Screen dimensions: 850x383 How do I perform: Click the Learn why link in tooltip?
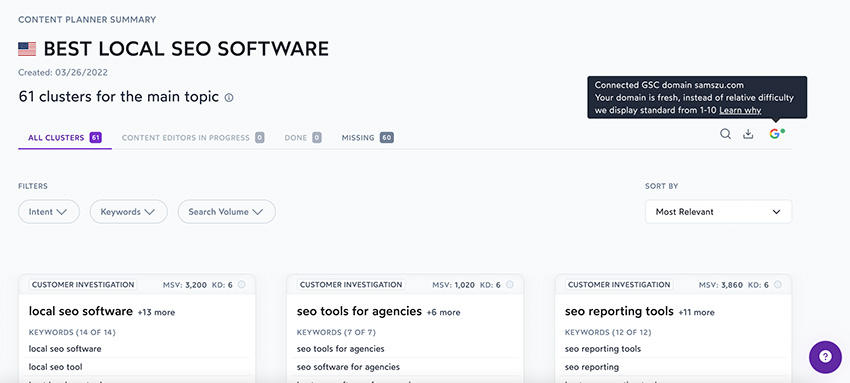click(x=740, y=111)
